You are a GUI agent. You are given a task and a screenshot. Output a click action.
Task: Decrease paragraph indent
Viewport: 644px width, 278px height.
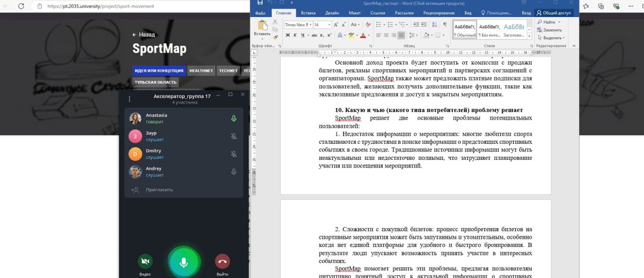(417, 25)
